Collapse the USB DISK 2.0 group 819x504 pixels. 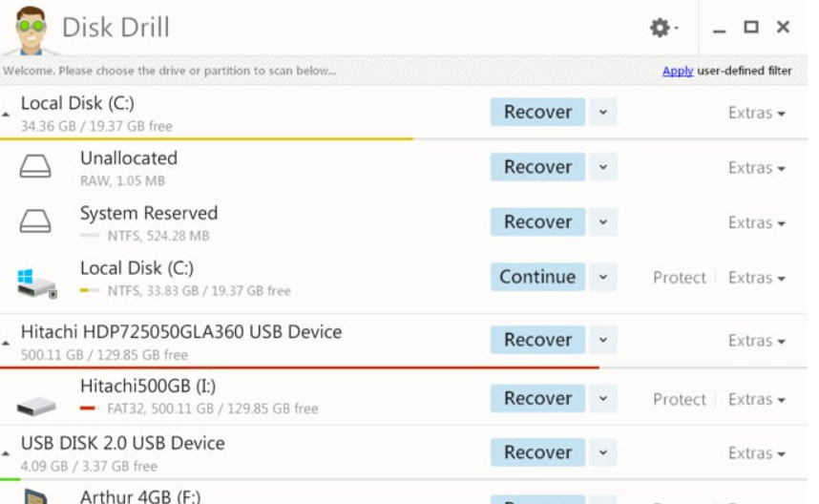[7, 454]
